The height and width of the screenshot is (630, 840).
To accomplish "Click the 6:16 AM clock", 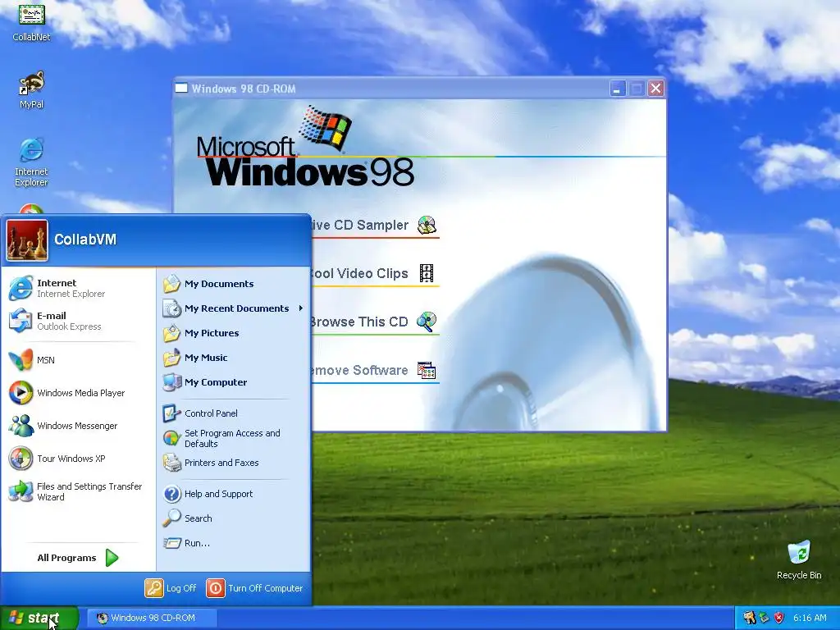I will pos(810,619).
